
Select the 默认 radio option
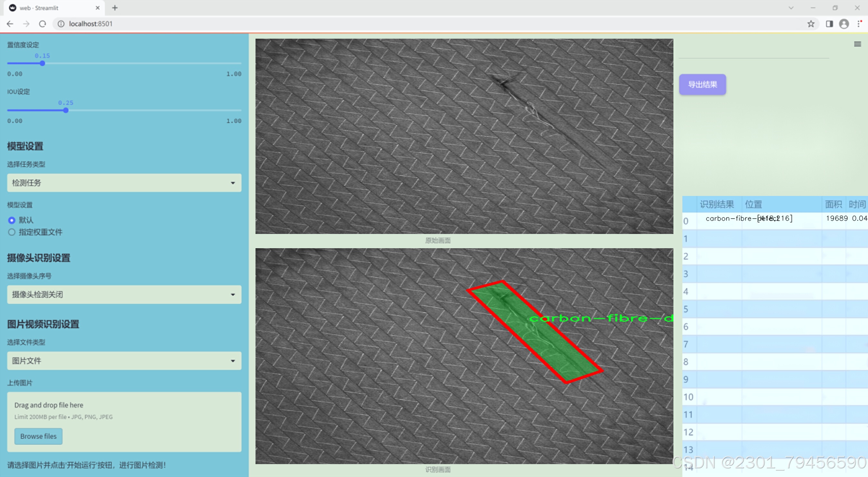(12, 220)
